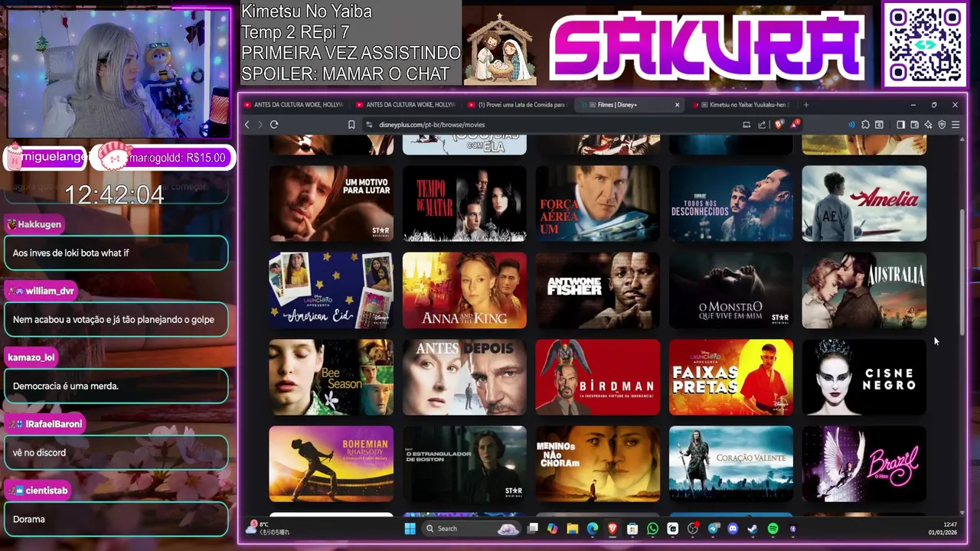Open the Tempo de Matar movie
Screen dimensions: 980x551
[x=465, y=204]
